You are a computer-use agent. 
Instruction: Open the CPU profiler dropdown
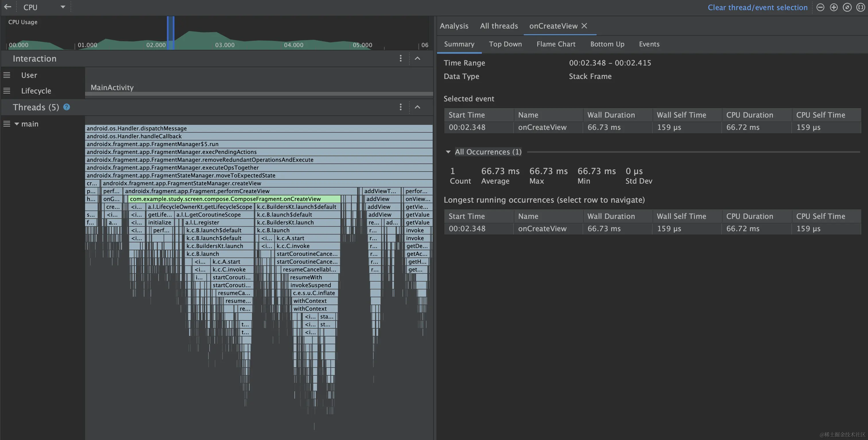(63, 7)
